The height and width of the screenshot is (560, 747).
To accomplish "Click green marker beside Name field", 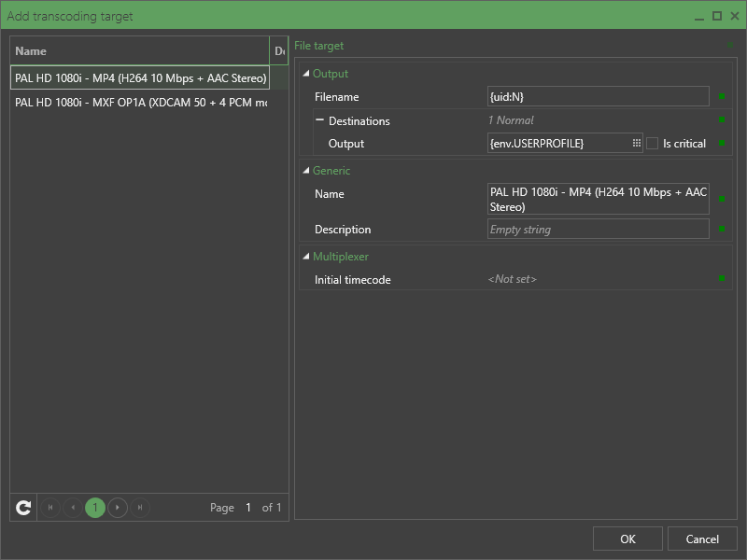I will point(722,199).
